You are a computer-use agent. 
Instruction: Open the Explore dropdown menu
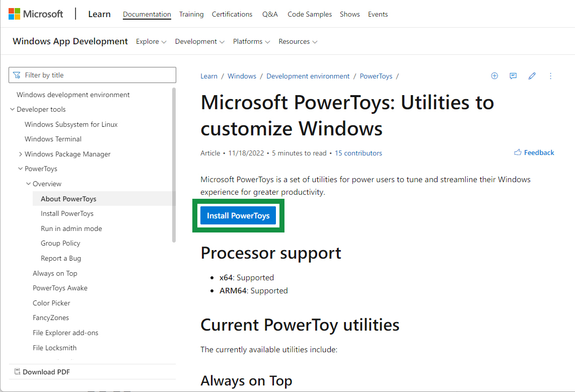(x=151, y=41)
